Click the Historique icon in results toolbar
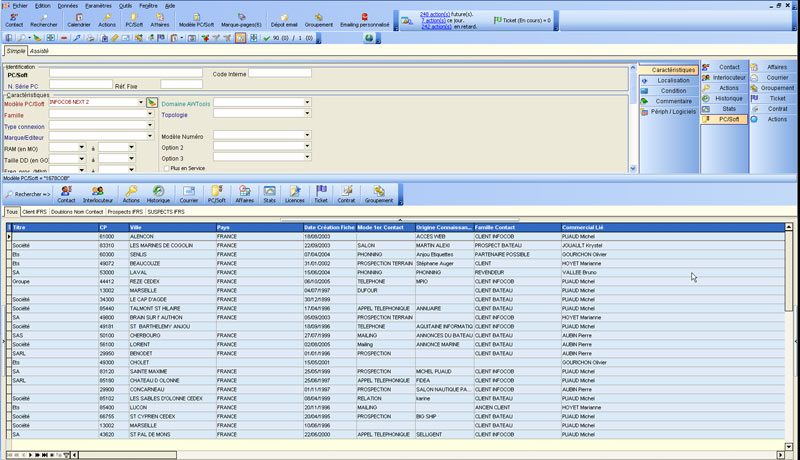 point(160,193)
